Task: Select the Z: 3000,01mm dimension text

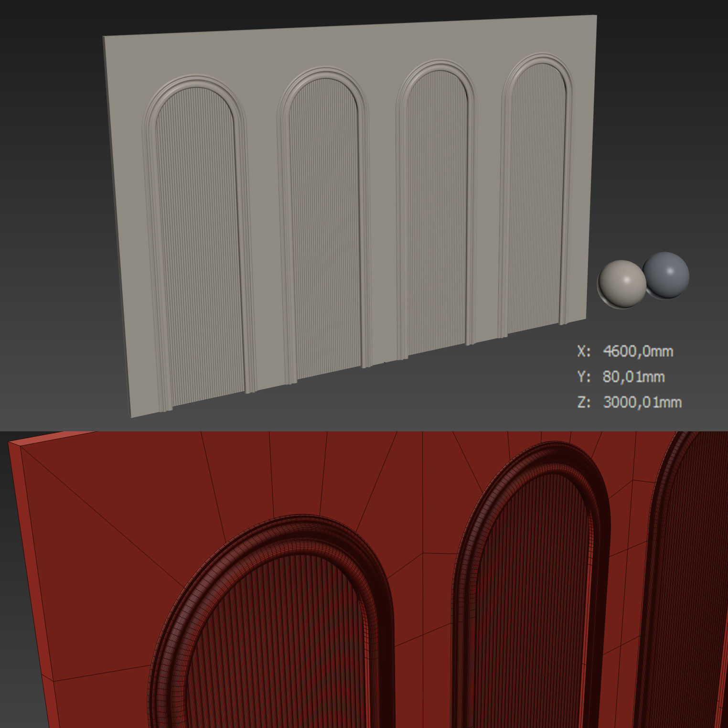Action: coord(630,402)
